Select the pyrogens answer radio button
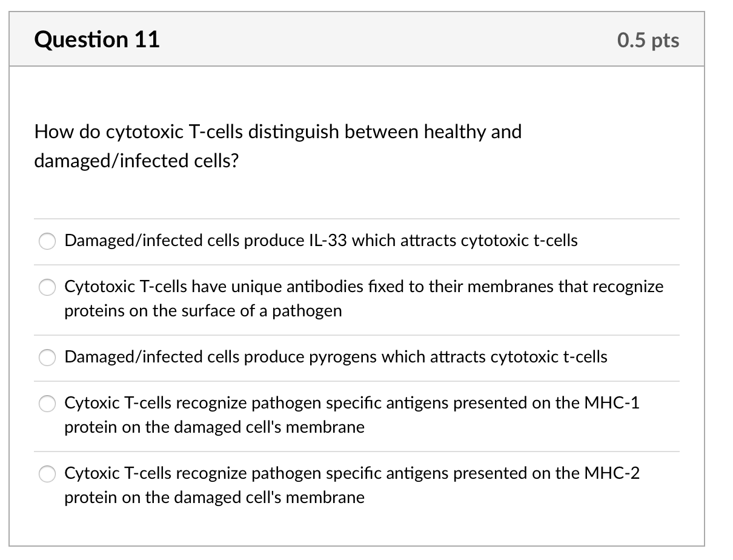This screenshot has height=560, width=733. pyautogui.click(x=47, y=358)
